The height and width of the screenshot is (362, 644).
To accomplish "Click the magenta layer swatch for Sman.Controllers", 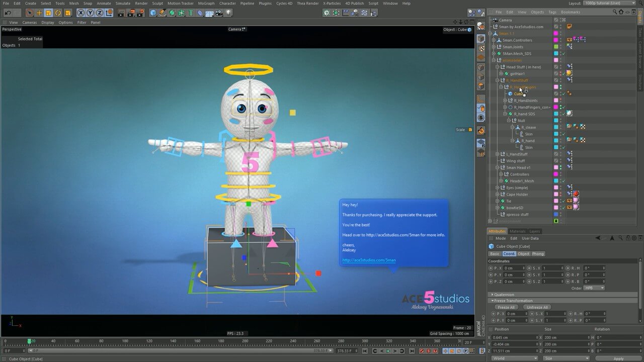I will point(556,40).
